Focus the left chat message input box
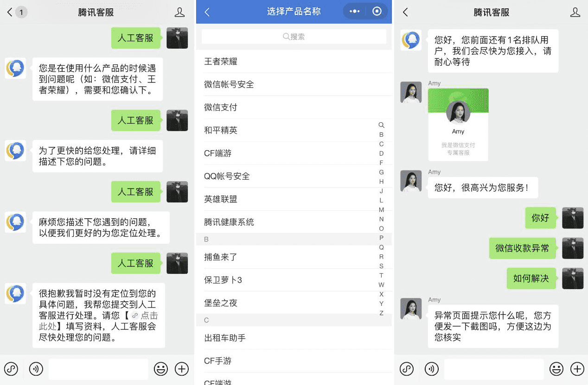Image resolution: width=588 pixels, height=385 pixels. [x=98, y=369]
